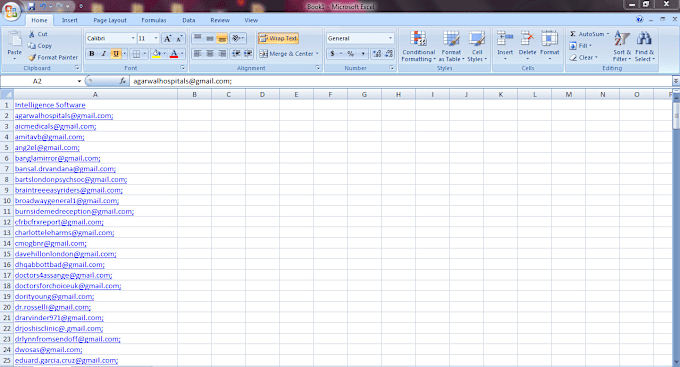Apply accounting dollar number format
The height and width of the screenshot is (367, 680).
pos(332,54)
